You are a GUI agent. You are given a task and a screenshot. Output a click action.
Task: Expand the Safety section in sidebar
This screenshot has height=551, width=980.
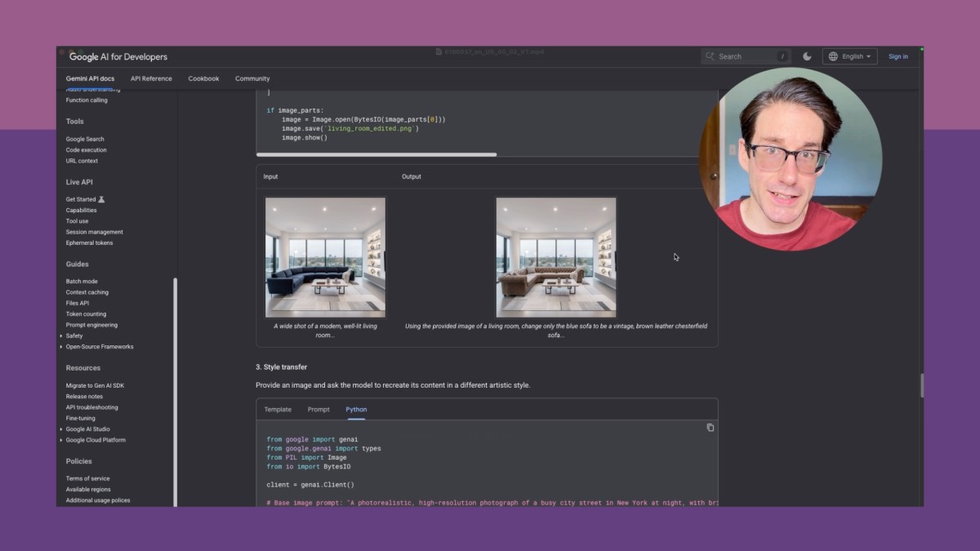(61, 335)
